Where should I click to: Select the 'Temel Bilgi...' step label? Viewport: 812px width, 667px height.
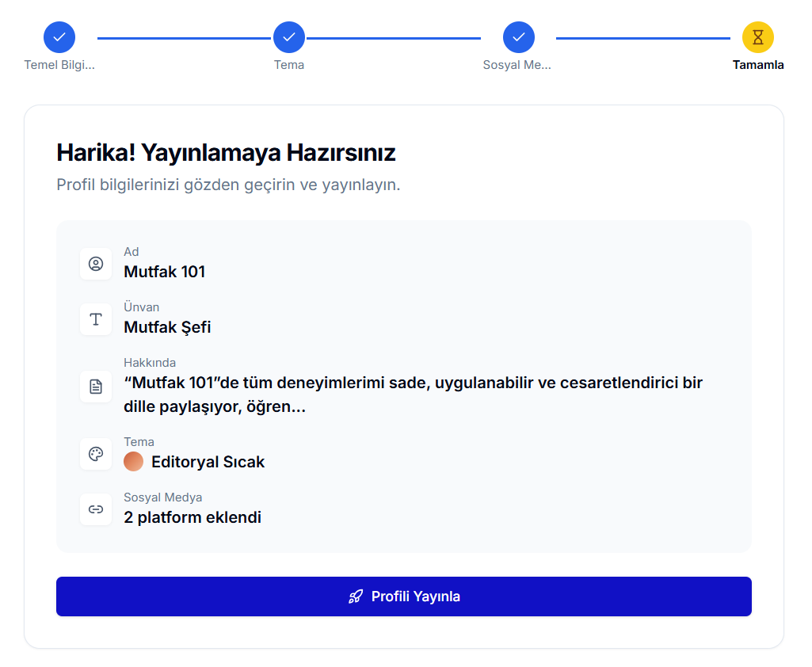coord(59,65)
